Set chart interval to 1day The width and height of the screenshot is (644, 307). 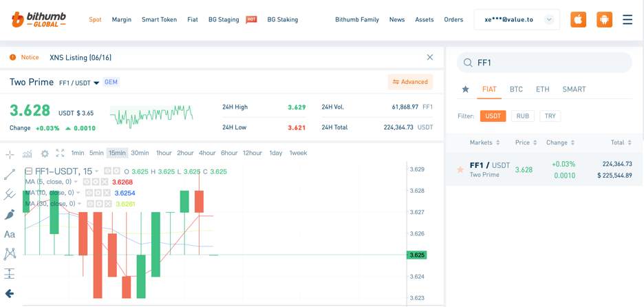point(276,153)
